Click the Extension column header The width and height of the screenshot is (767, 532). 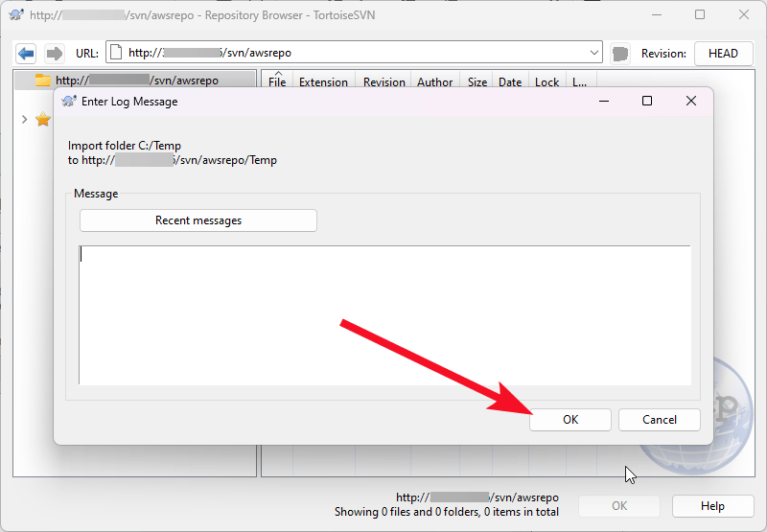point(323,82)
